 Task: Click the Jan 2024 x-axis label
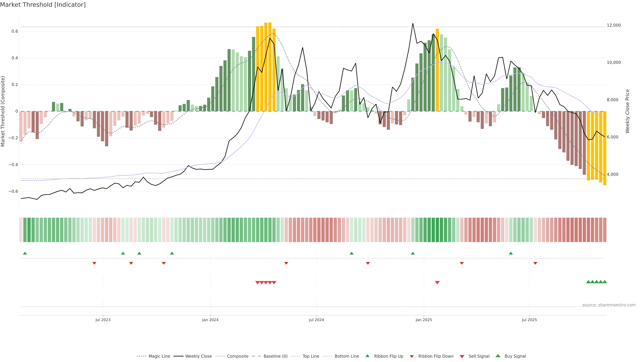(x=210, y=320)
